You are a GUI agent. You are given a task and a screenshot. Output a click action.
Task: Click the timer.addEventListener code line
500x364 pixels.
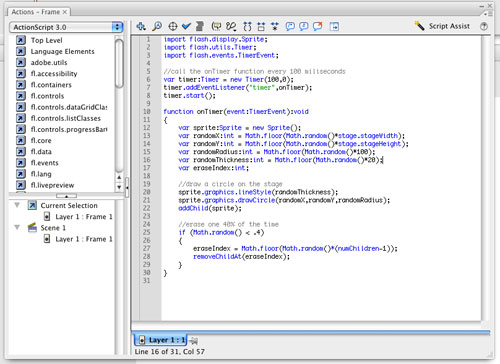click(238, 87)
